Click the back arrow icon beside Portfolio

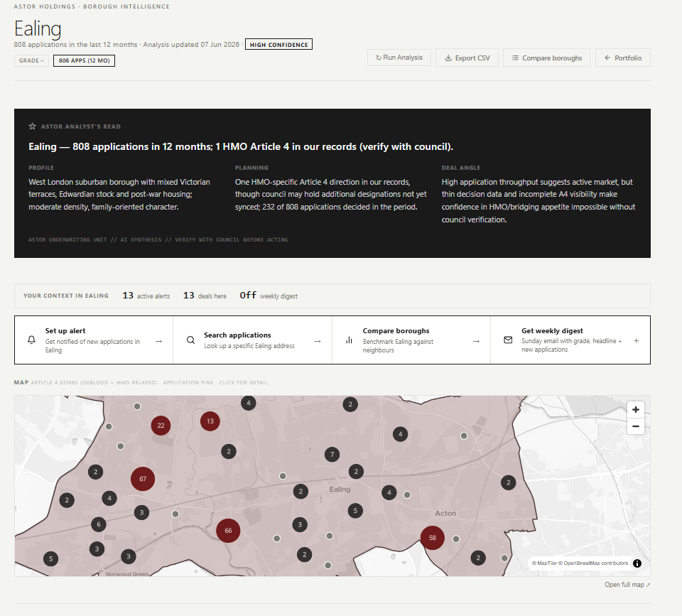tap(607, 58)
